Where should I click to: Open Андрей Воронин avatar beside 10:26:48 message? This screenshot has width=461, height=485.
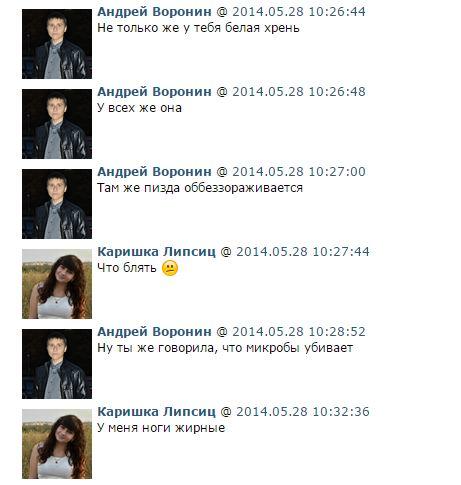(57, 124)
